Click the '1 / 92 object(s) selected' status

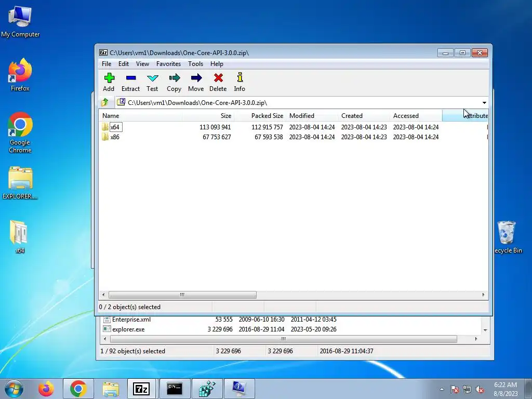[132, 351]
